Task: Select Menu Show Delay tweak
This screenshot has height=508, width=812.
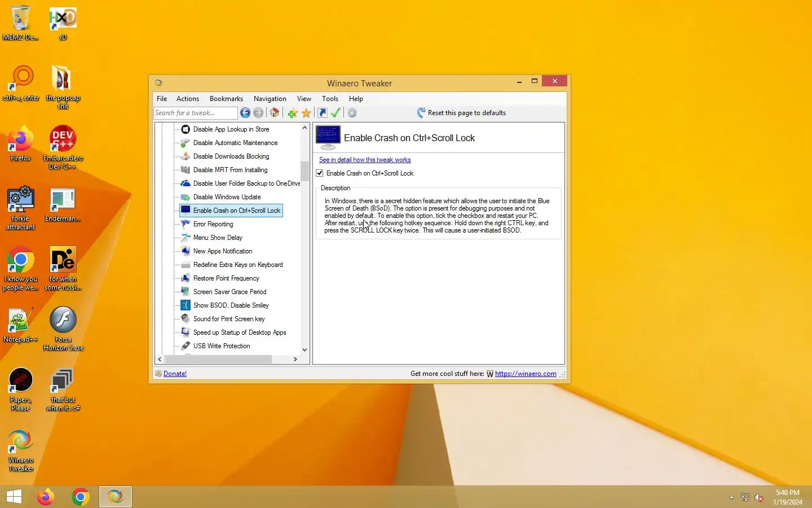Action: 218,238
